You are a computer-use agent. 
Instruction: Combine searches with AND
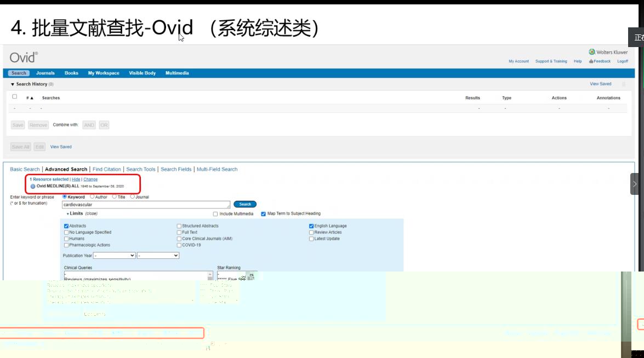click(89, 125)
